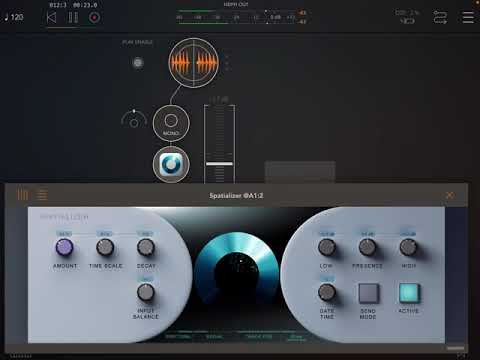Click the DECAY knob
This screenshot has height=360, width=480.
point(146,247)
